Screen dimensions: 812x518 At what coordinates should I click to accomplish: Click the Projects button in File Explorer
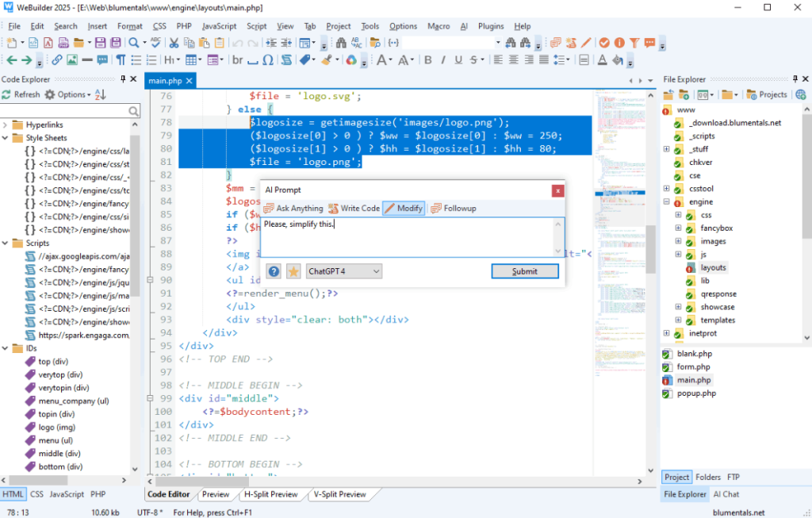point(765,94)
